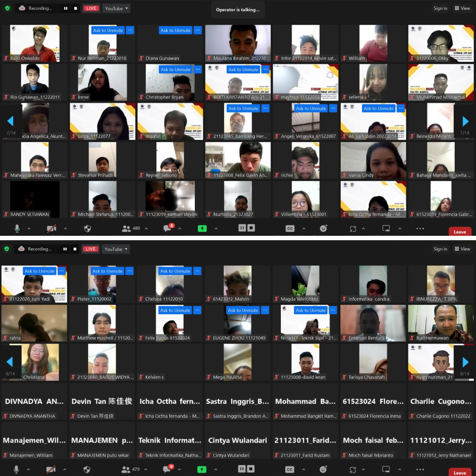Stop the recording in the top window's recording bar
Screen dimensions: 476x476
[75, 8]
